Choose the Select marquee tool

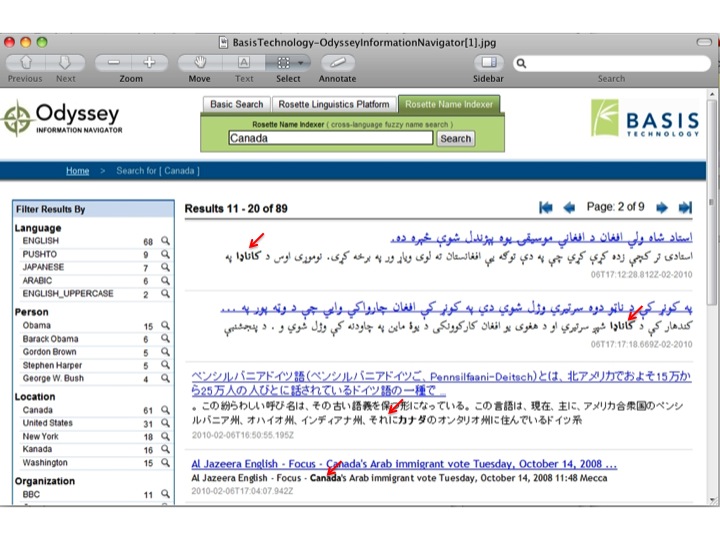(x=283, y=62)
